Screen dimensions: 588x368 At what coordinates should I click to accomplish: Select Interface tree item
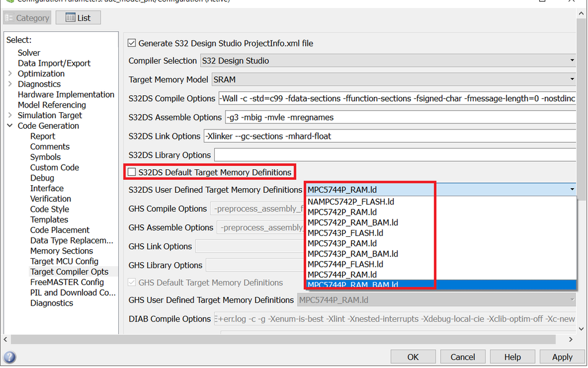pyautogui.click(x=47, y=188)
